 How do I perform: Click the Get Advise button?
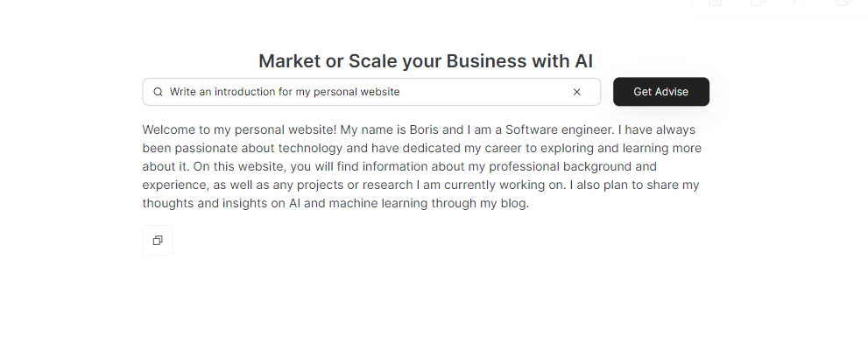661,92
